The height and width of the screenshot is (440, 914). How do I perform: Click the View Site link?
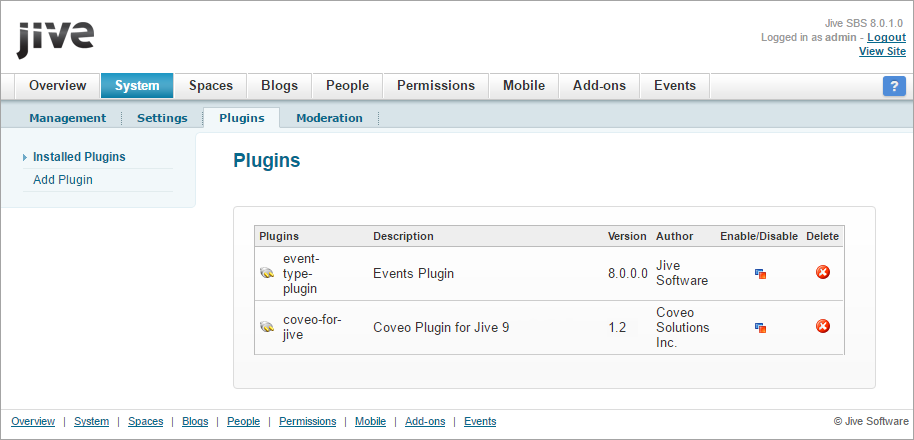[883, 51]
